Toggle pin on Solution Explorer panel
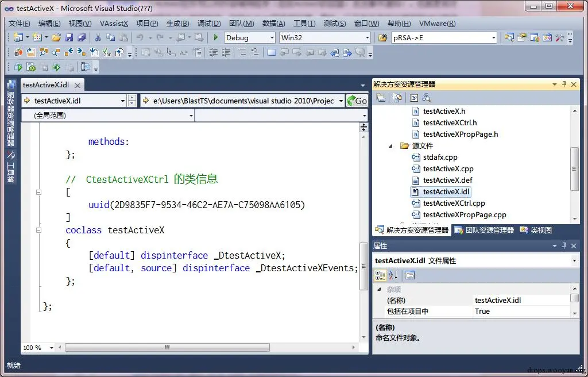The height and width of the screenshot is (377, 588). click(564, 84)
